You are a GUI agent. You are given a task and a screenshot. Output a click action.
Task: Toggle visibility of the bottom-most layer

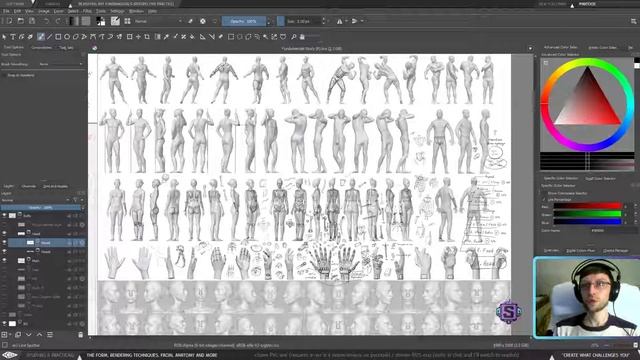click(4, 324)
